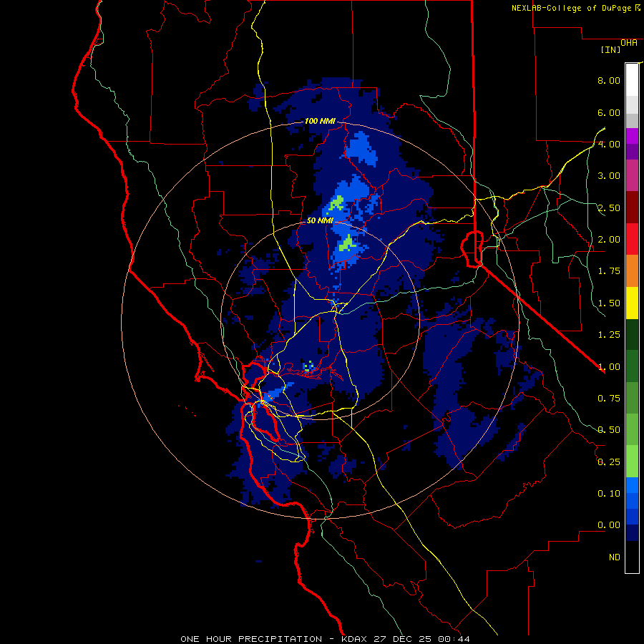Viewport: 644px width, 644px height.
Task: Click the 1.50 legend value
Action: pyautogui.click(x=609, y=303)
